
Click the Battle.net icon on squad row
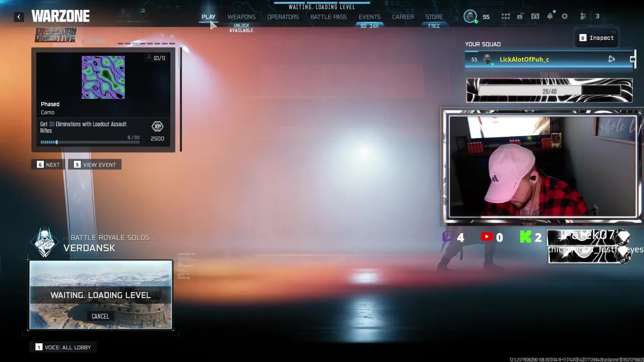pyautogui.click(x=611, y=59)
